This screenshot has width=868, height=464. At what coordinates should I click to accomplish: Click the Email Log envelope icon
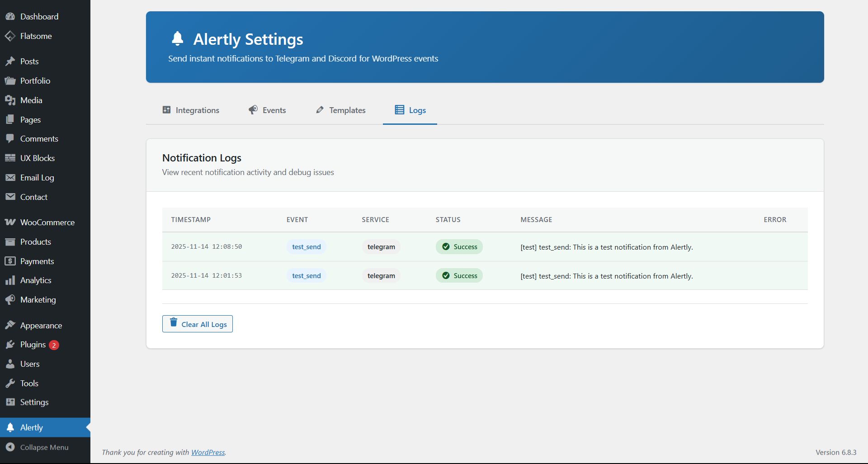point(10,178)
